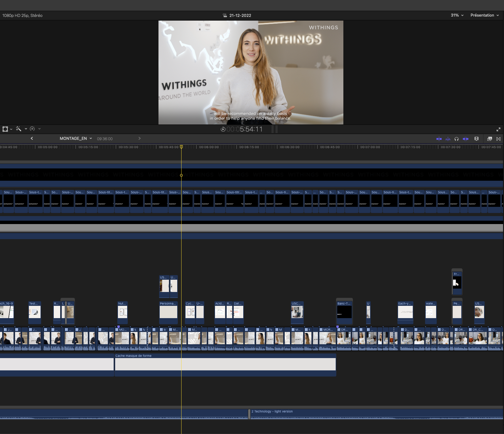
Task: Enter full screen viewer mode
Action: (x=498, y=129)
